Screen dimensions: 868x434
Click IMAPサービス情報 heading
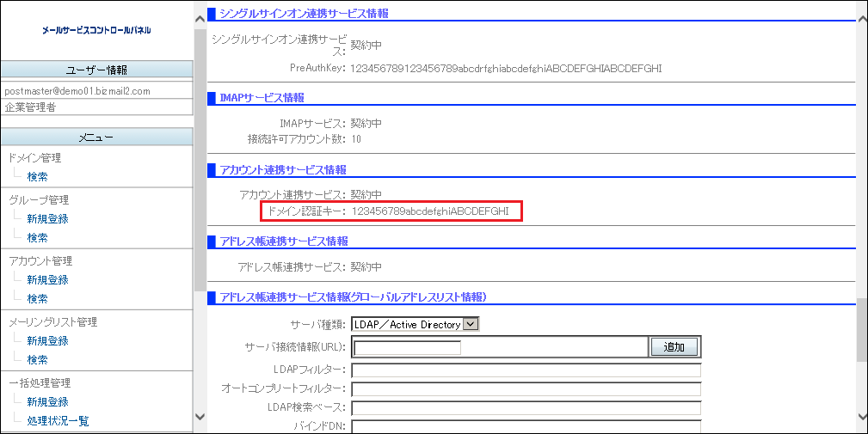[262, 98]
